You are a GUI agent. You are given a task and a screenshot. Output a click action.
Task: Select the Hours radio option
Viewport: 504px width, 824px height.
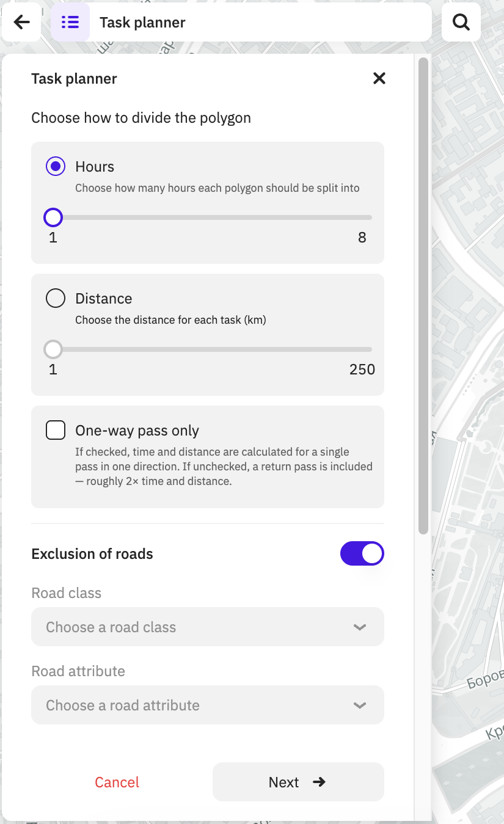point(56,166)
